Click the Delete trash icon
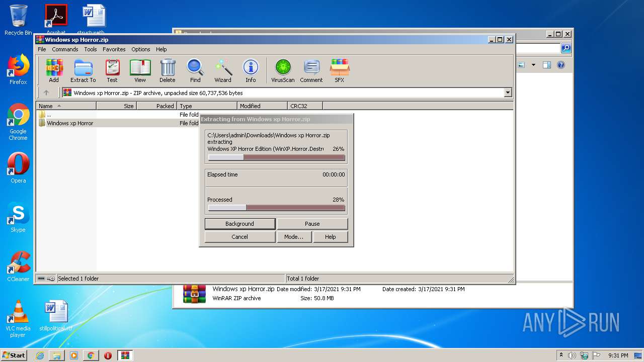The height and width of the screenshot is (362, 644). click(168, 70)
